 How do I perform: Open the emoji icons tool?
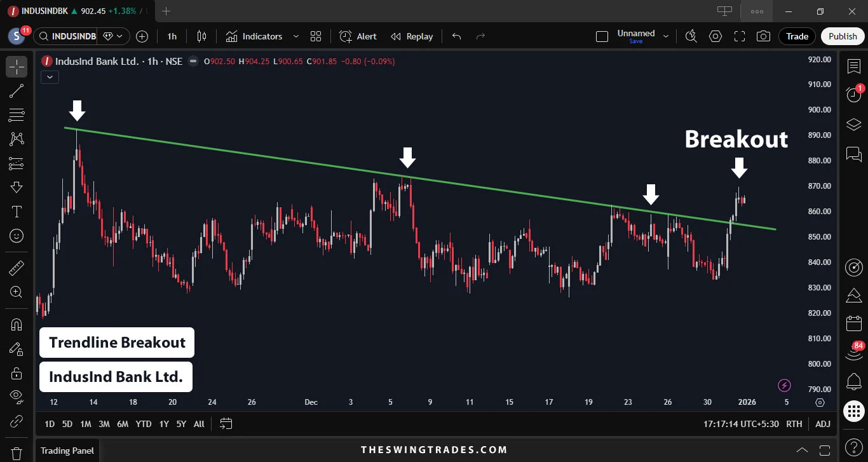pos(17,236)
